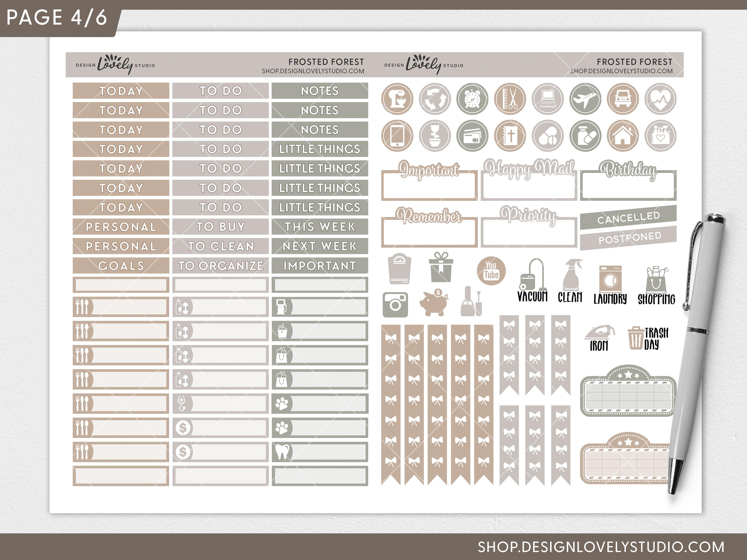Click the Instagram camera icon

395,305
